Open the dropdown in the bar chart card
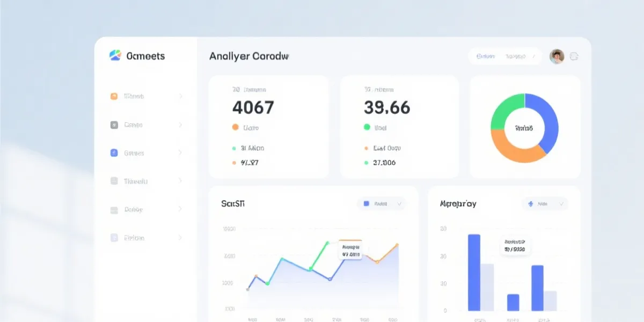Image resolution: width=644 pixels, height=322 pixels. 545,204
